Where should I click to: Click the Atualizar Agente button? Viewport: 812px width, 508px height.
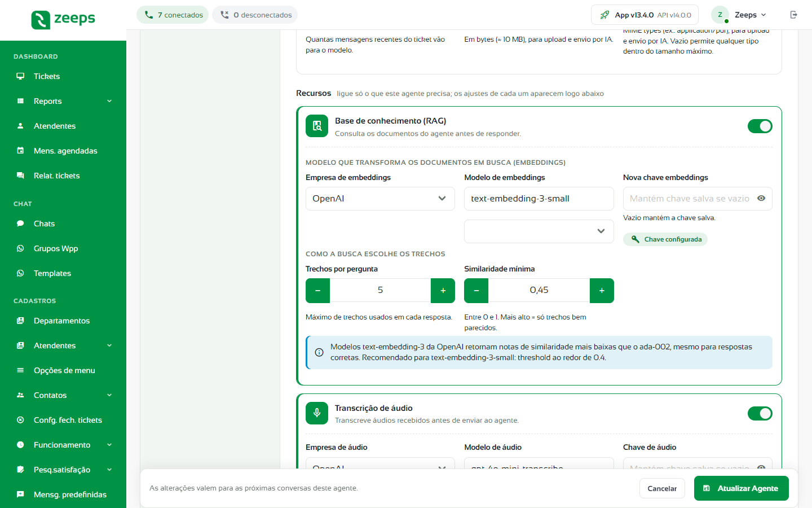point(742,488)
